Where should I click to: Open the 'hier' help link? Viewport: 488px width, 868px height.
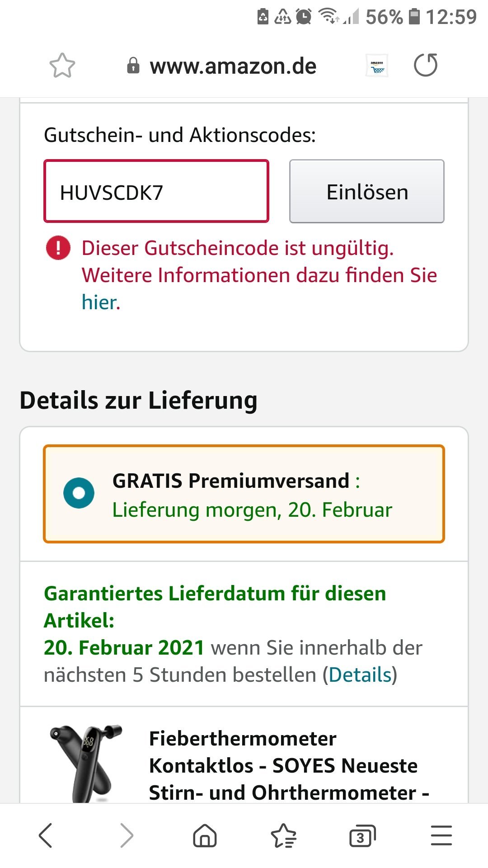tap(100, 302)
